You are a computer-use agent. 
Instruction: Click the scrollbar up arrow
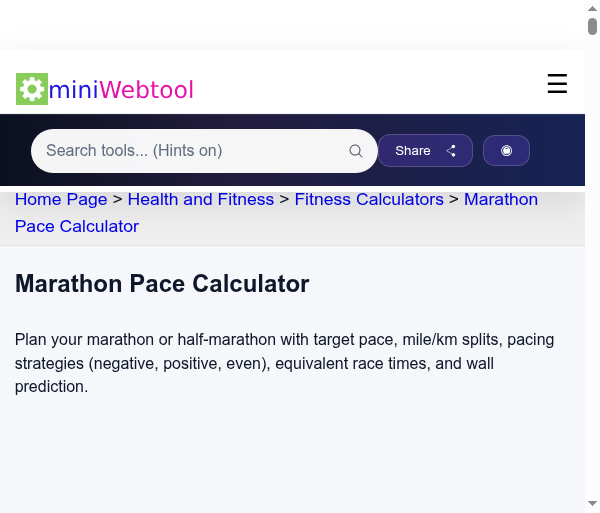tap(593, 7)
